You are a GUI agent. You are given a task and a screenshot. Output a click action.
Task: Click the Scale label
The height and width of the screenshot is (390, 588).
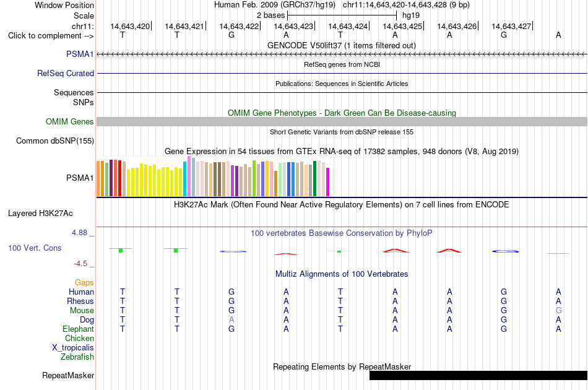tap(84, 15)
